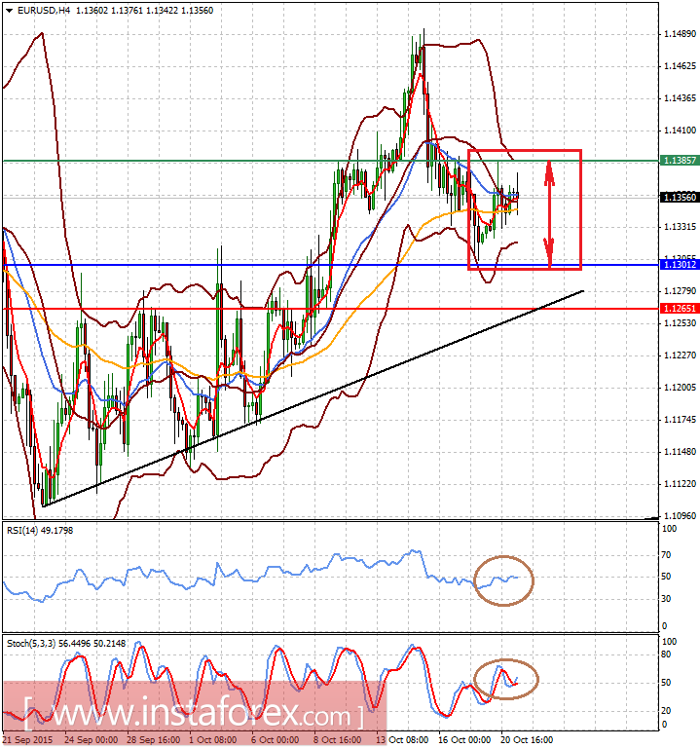Click the RSI scale value 30
The width and height of the screenshot is (700, 748).
click(666, 599)
